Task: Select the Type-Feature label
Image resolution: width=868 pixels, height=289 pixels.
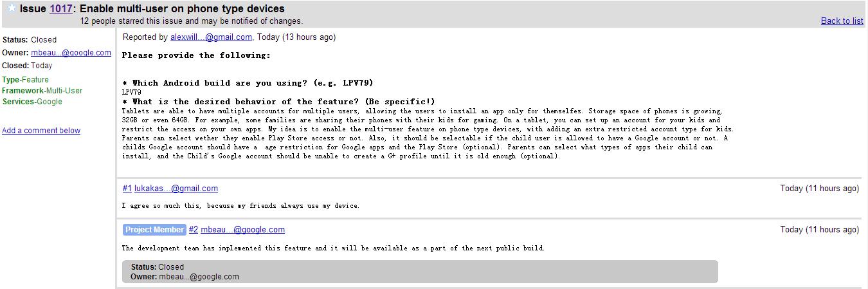Action: [x=26, y=80]
